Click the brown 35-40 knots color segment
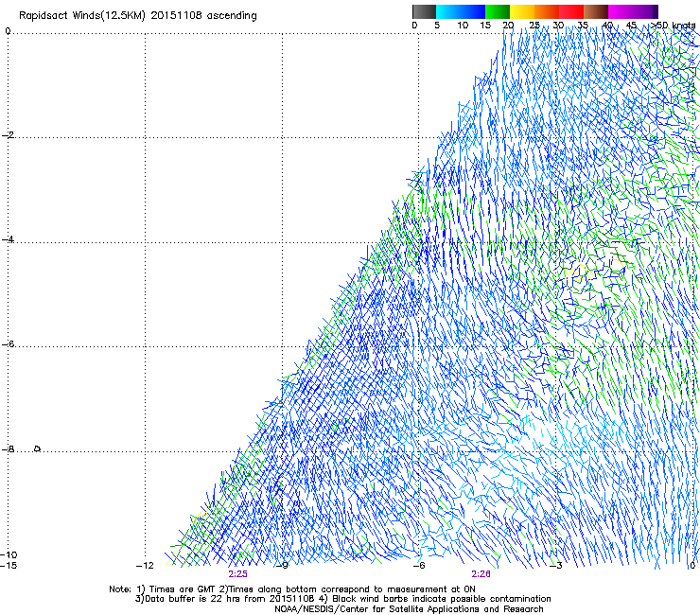700x615 pixels. coord(596,11)
